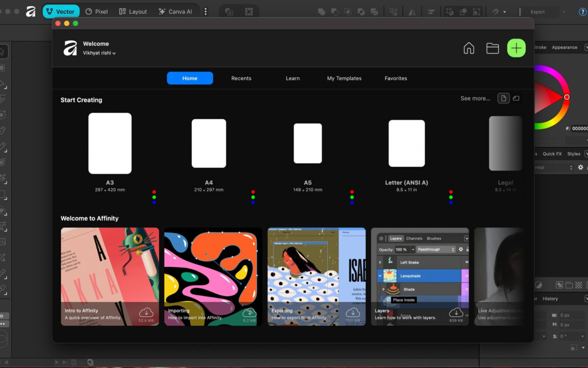Open the Export options chevron
The image size is (588, 368).
[564, 11]
